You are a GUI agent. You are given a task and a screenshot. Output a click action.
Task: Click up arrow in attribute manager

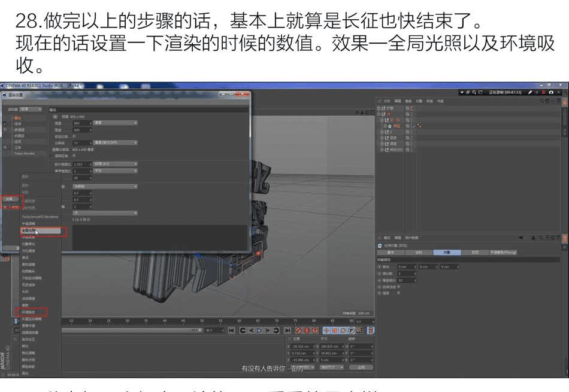(x=533, y=238)
